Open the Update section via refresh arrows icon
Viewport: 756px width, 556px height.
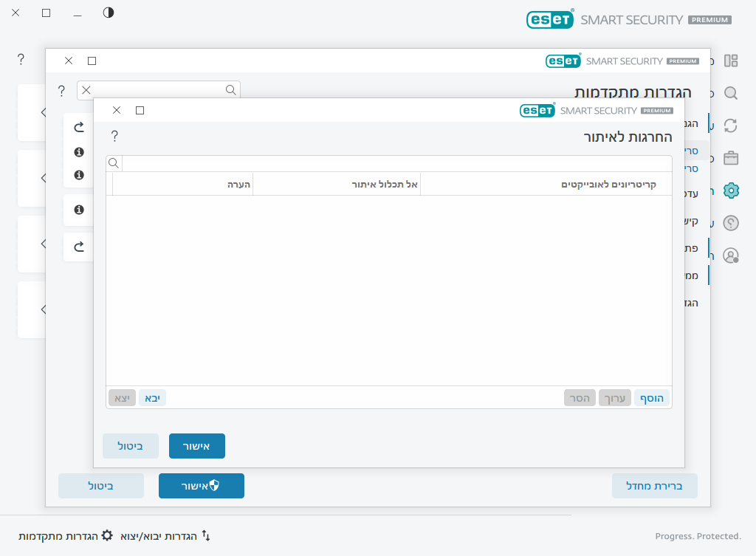coord(731,126)
